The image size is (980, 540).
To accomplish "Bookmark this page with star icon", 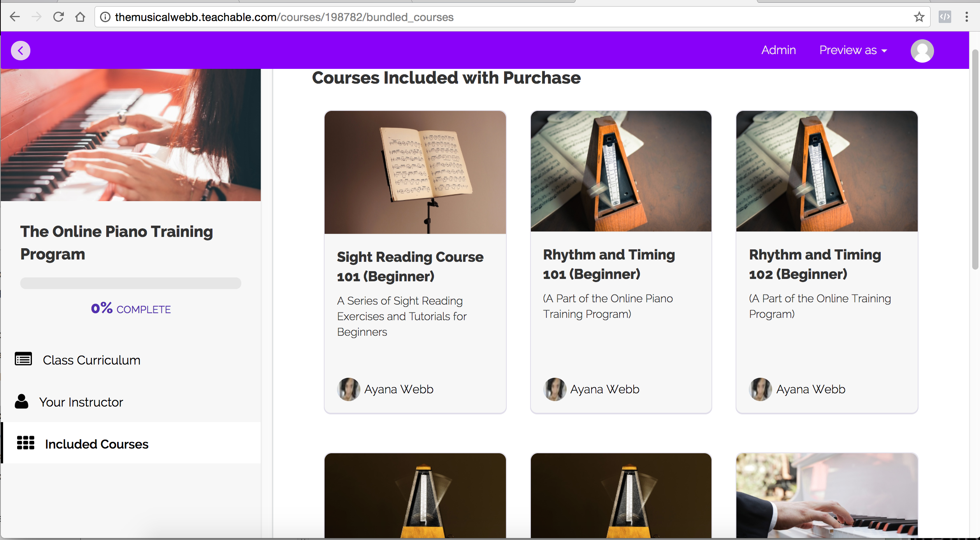I will [919, 17].
